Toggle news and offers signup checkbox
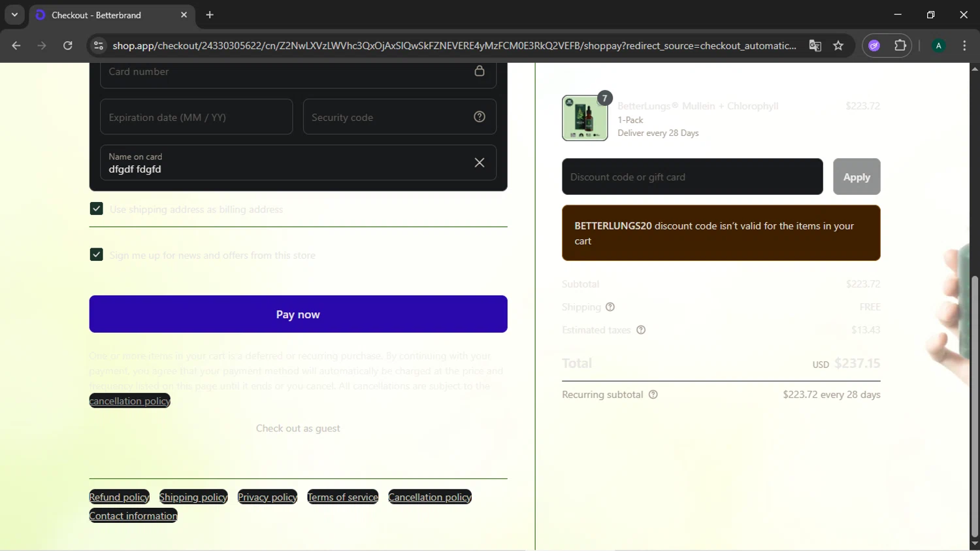980x551 pixels. point(97,255)
